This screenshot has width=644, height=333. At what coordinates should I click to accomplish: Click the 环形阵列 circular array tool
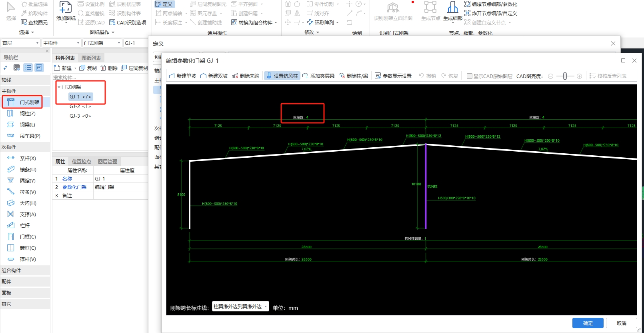(323, 22)
